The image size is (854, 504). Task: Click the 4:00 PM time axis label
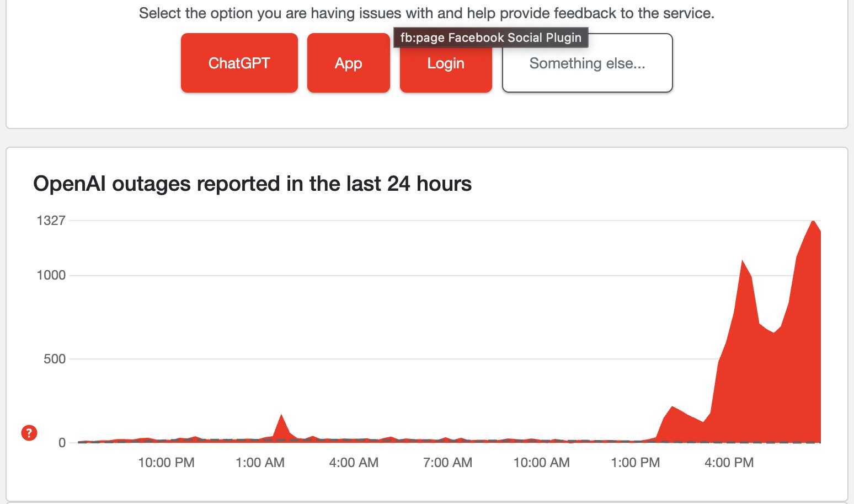point(729,462)
